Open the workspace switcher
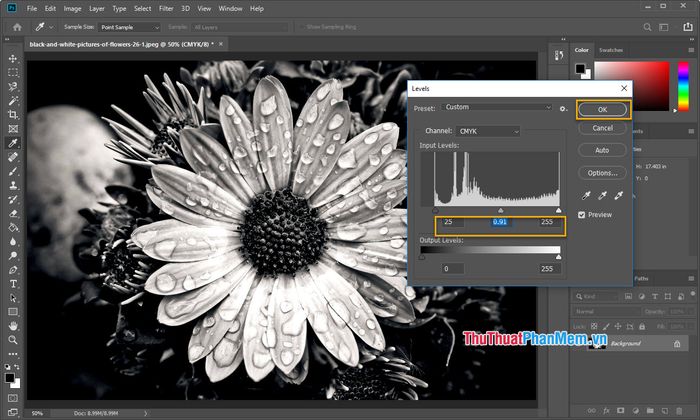The image size is (700, 420). (x=664, y=27)
